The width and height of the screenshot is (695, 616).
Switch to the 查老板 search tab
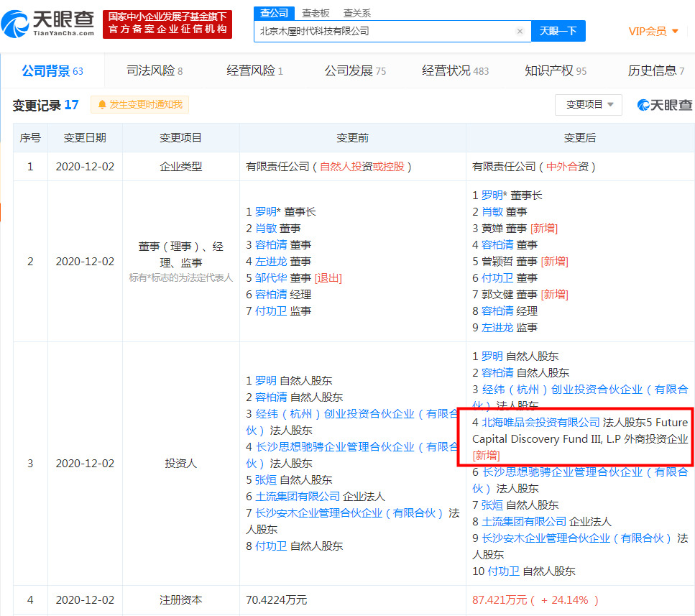pos(316,13)
